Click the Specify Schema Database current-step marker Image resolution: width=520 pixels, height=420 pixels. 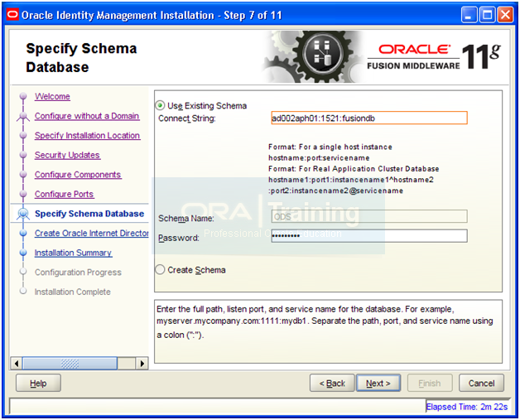(x=23, y=214)
